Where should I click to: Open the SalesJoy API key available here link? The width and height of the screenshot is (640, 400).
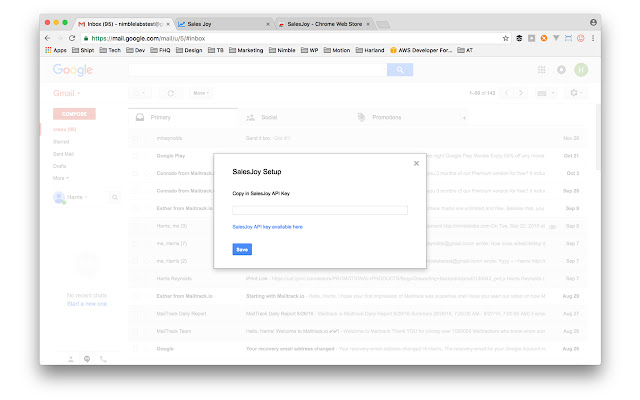click(x=267, y=227)
